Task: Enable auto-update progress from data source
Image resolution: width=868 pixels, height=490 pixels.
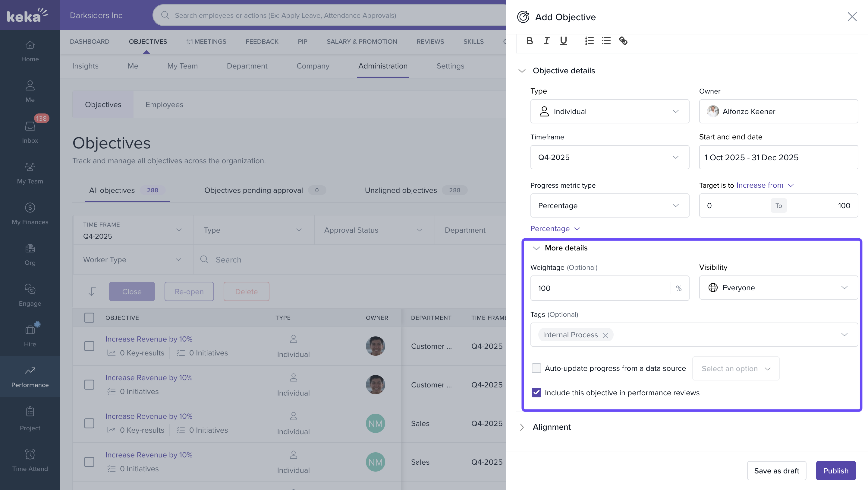Action: [536, 368]
